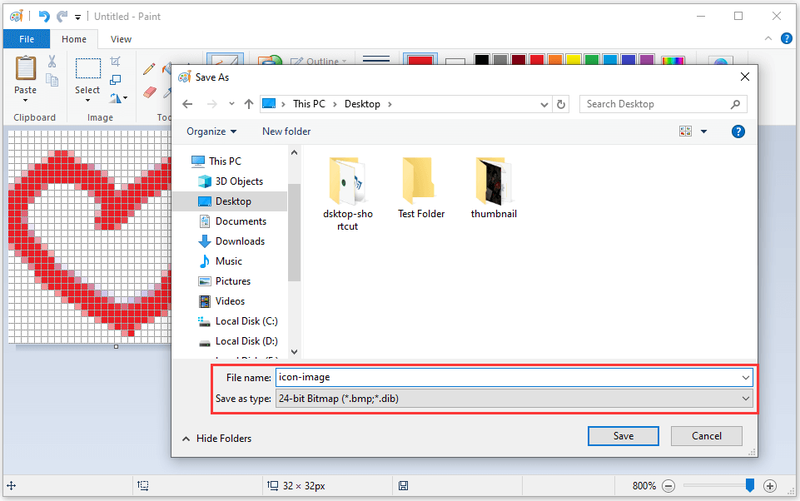Screen dimensions: 800x501
Task: Click navigation pane scroll-down arrow
Action: click(294, 352)
